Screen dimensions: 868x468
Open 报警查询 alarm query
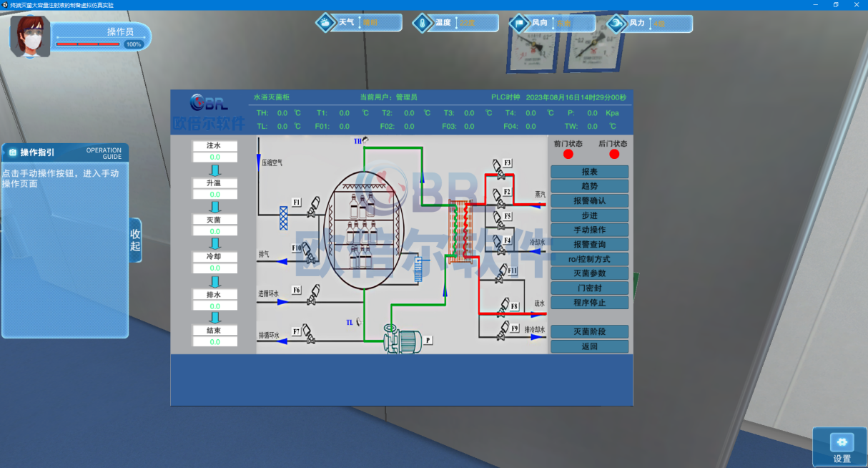click(590, 245)
